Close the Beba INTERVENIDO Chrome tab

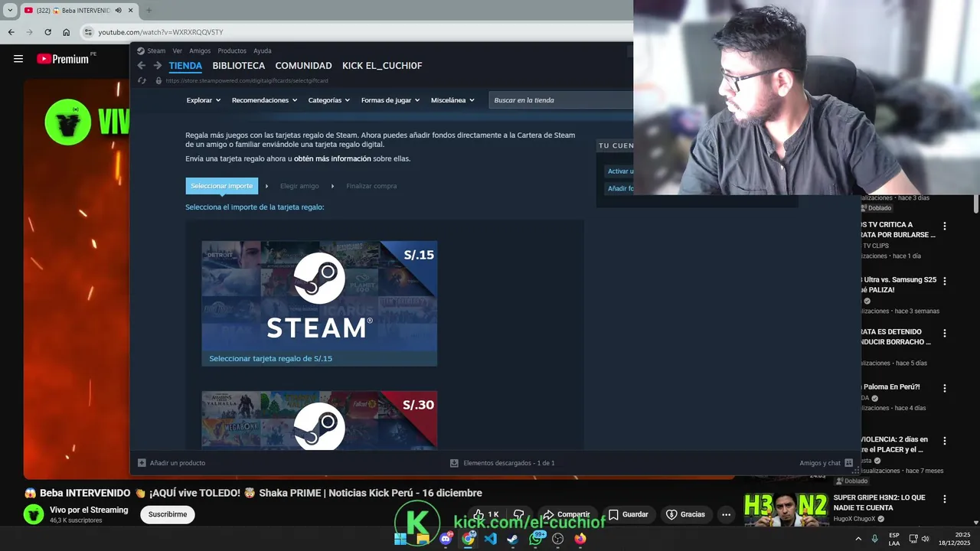coord(131,11)
